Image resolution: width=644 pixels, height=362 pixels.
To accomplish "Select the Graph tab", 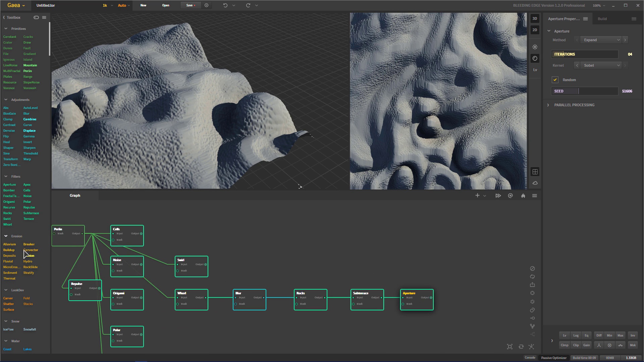I will click(75, 195).
